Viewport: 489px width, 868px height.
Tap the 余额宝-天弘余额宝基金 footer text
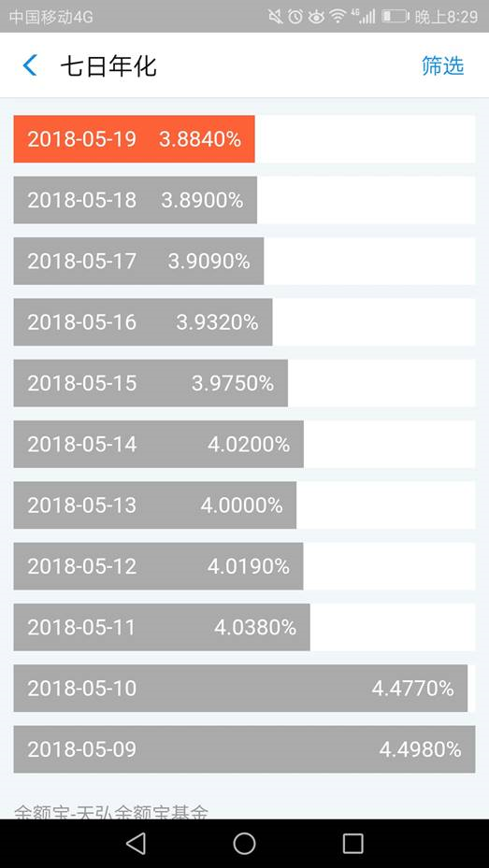[111, 812]
